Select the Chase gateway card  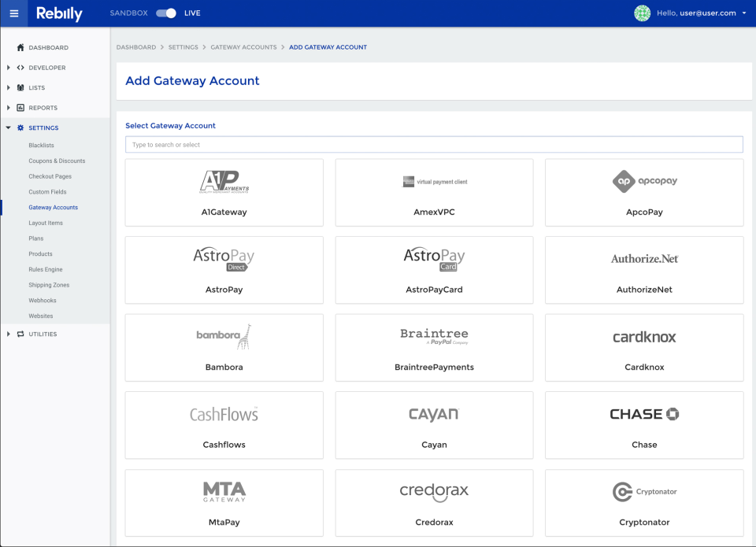point(644,425)
